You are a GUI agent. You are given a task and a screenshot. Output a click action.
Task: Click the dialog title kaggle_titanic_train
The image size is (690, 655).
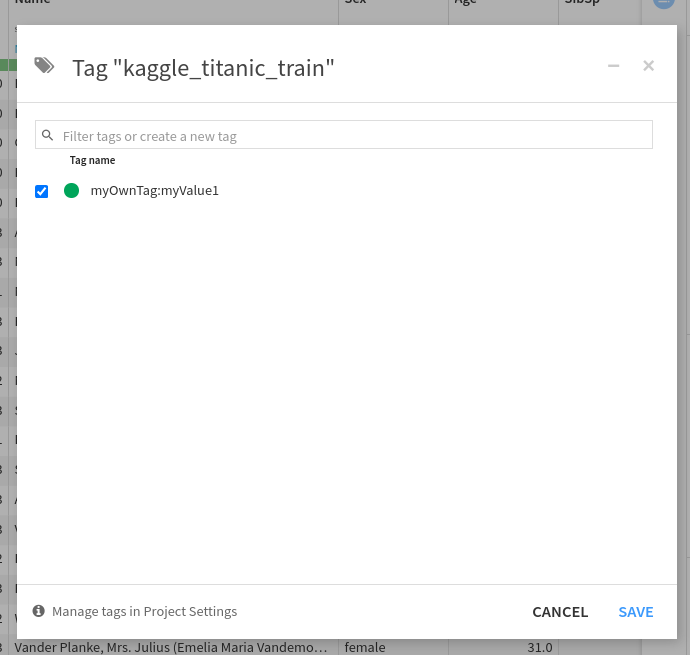(203, 68)
